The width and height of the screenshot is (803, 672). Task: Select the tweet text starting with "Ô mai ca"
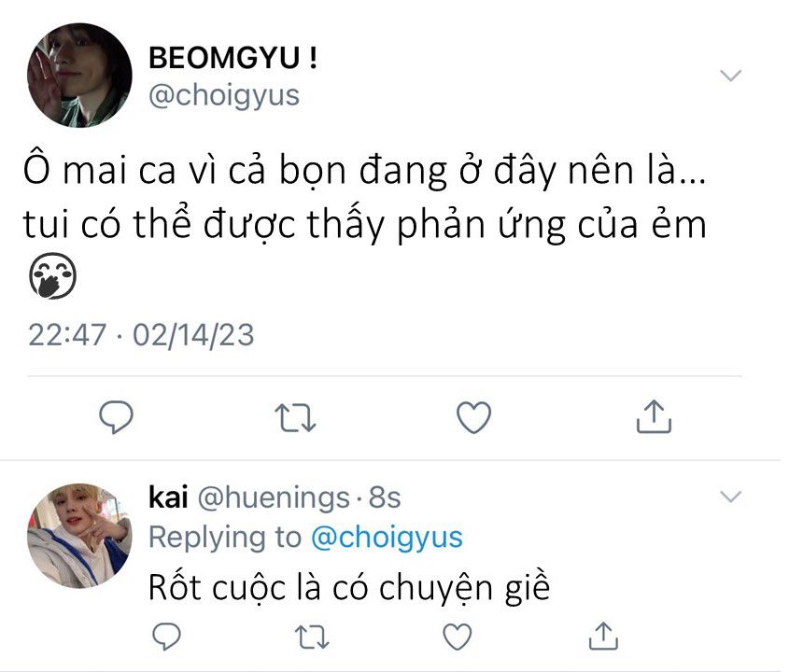[x=364, y=200]
